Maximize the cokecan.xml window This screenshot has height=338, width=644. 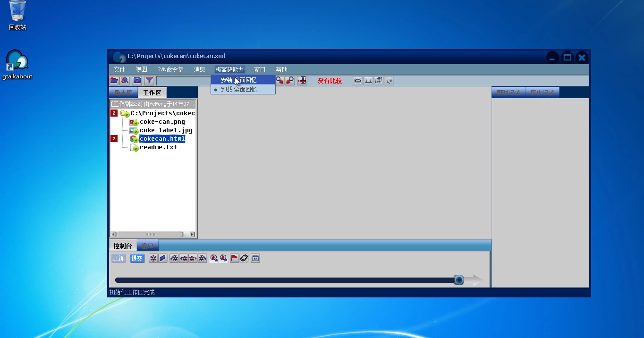(568, 58)
